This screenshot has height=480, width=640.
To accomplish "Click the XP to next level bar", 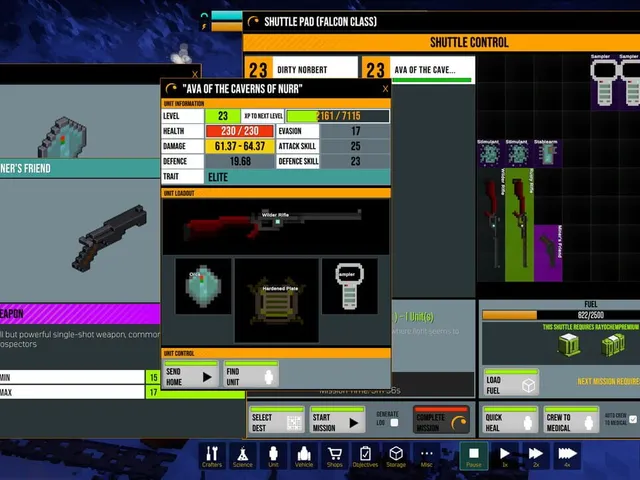I will pos(338,116).
